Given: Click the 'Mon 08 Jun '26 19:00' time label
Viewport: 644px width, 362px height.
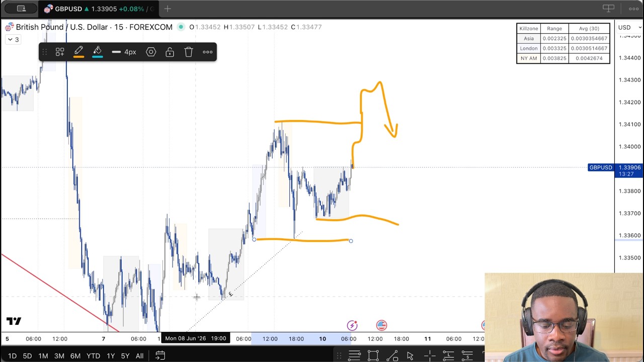Looking at the screenshot, I should 196,338.
